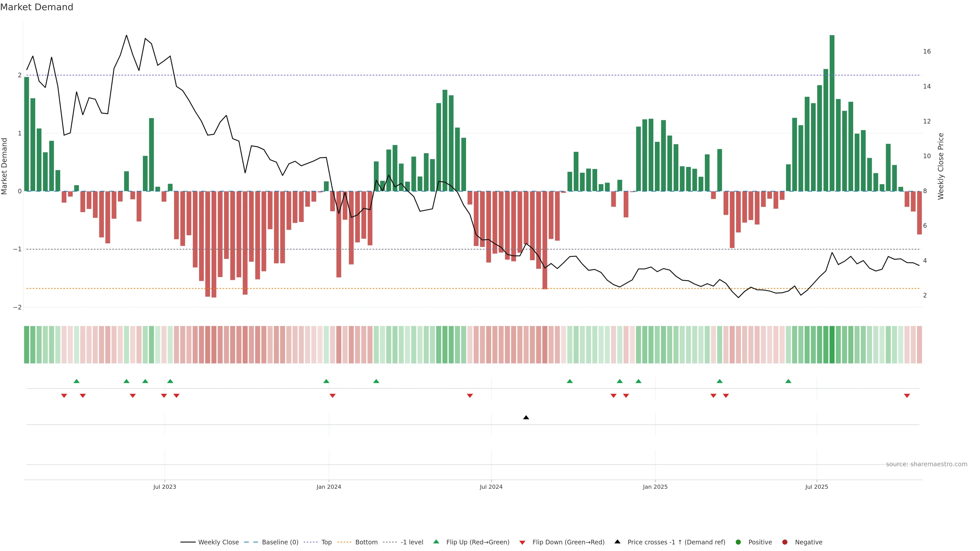Click the black Price crosses -1 triangle marker

pos(526,418)
